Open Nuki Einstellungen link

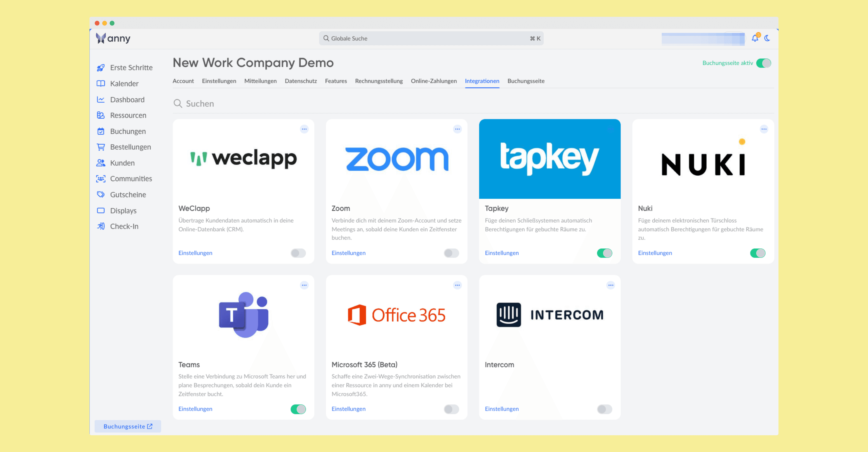pos(655,253)
